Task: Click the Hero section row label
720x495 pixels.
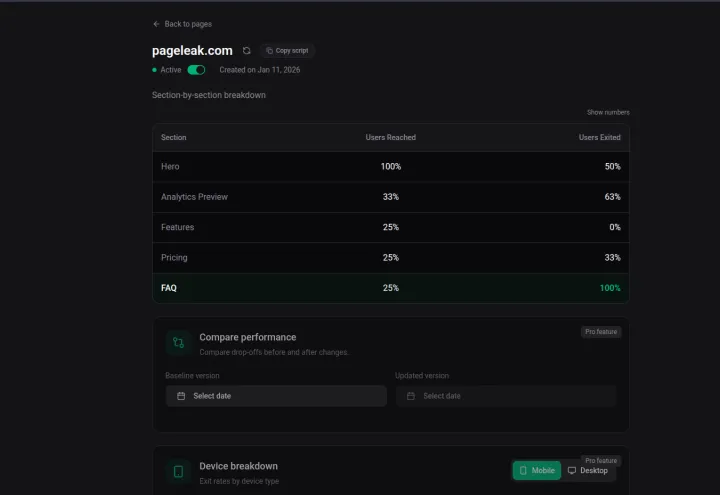Action: click(x=170, y=166)
